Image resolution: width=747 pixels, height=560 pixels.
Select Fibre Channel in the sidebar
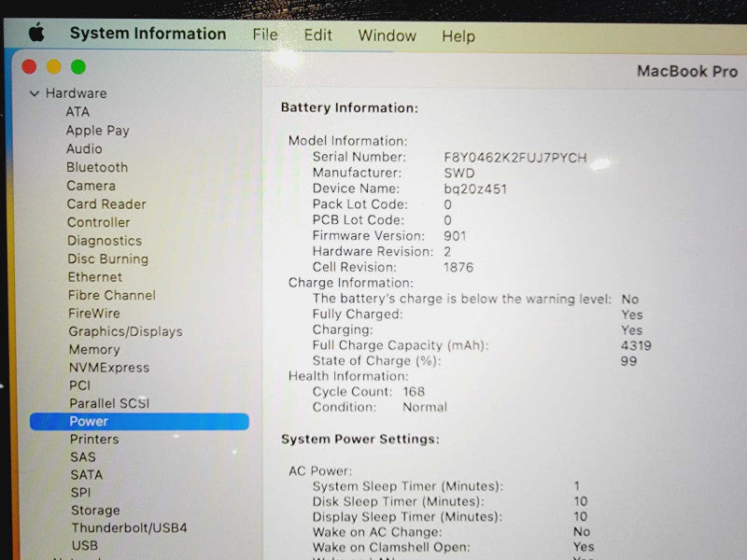pos(111,295)
